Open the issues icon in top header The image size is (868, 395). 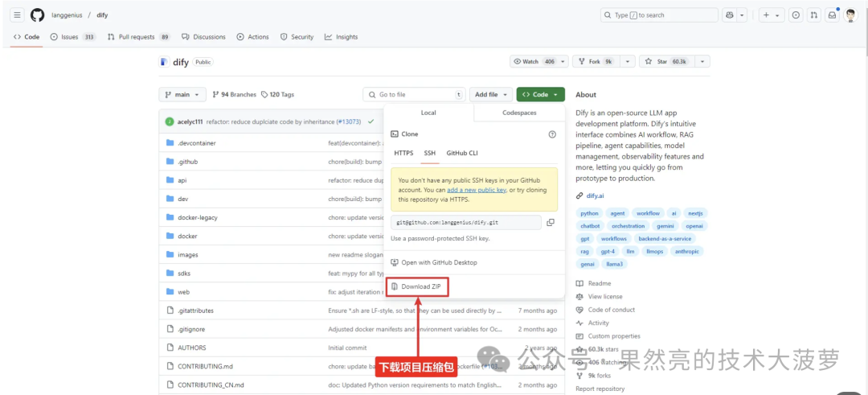click(796, 15)
